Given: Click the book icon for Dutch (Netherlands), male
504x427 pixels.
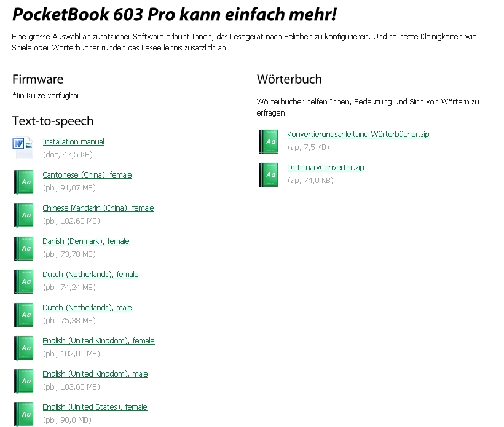Looking at the screenshot, I should point(23,315).
